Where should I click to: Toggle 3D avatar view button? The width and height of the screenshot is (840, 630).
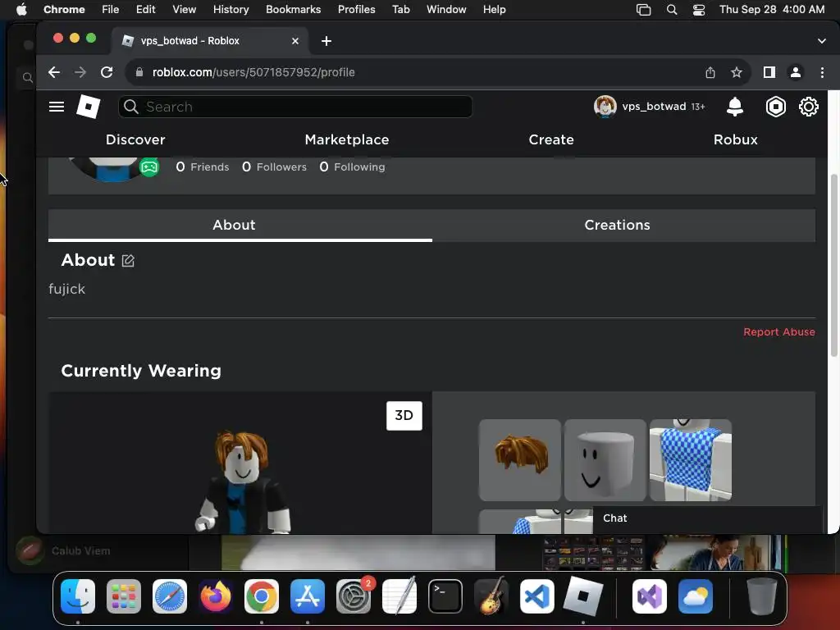(x=404, y=416)
